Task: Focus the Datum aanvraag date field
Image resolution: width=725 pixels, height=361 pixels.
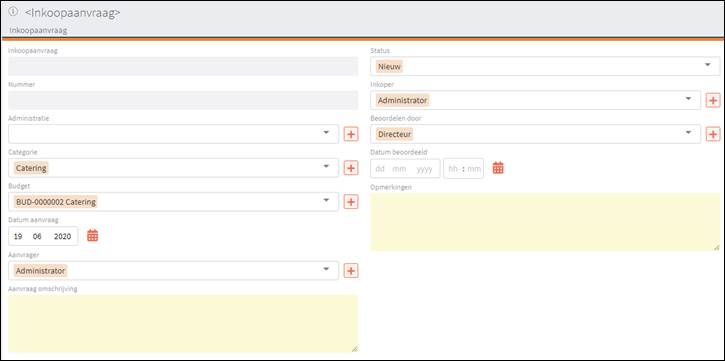Action: click(43, 236)
